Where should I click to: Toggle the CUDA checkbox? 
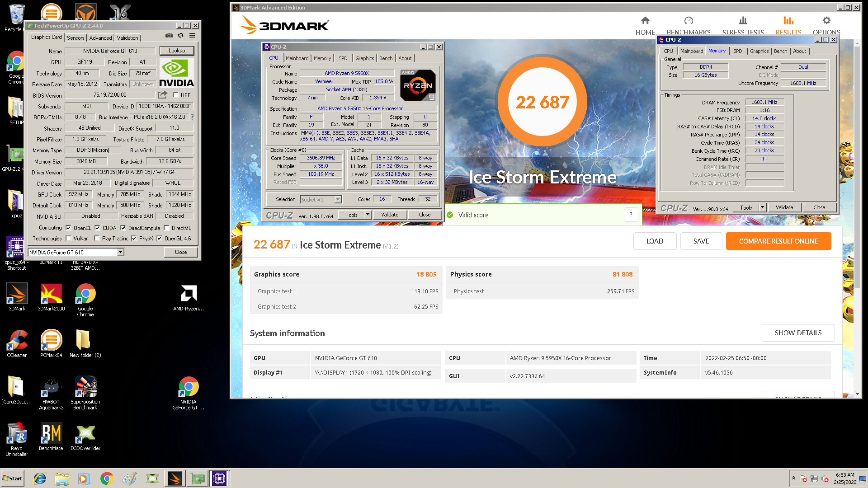97,228
